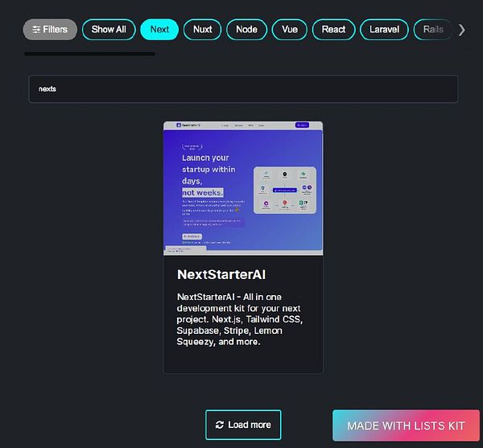Screen dimensions: 483x448
Task: Click the refresh icon in Load more
Action: 220,425
